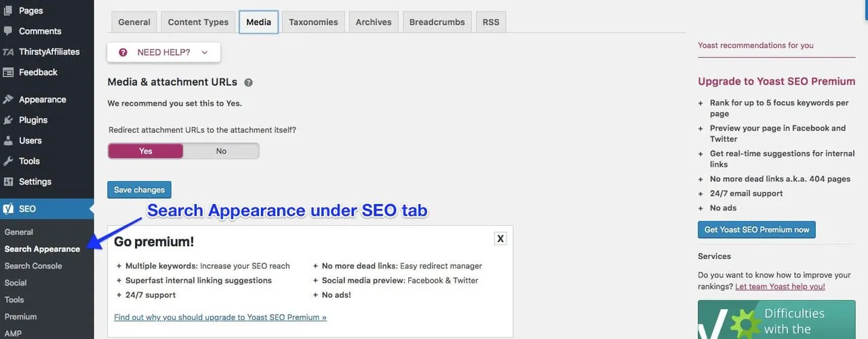
Task: Click the Users person icon
Action: [8, 140]
